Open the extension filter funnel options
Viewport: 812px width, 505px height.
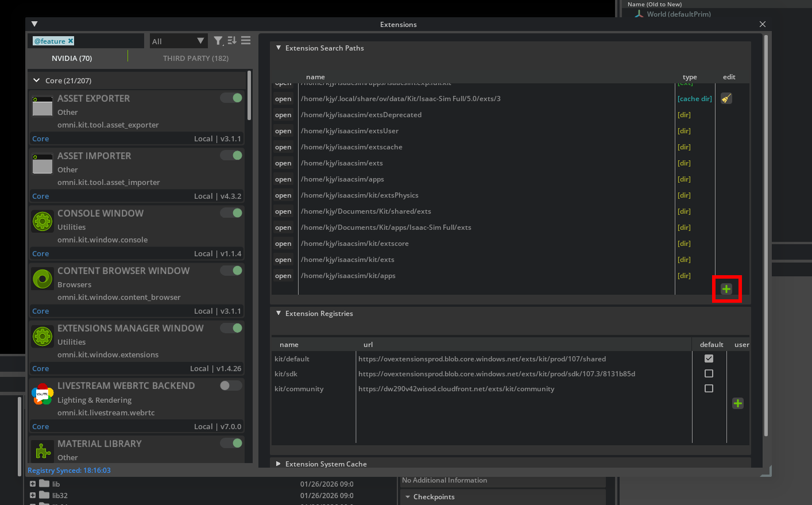[218, 41]
